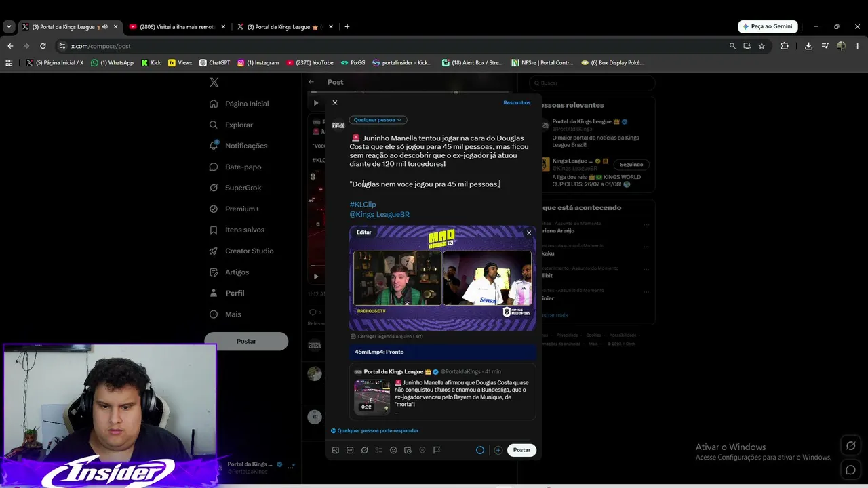The height and width of the screenshot is (488, 868).
Task: Add another post with the plus icon
Action: [x=498, y=450]
